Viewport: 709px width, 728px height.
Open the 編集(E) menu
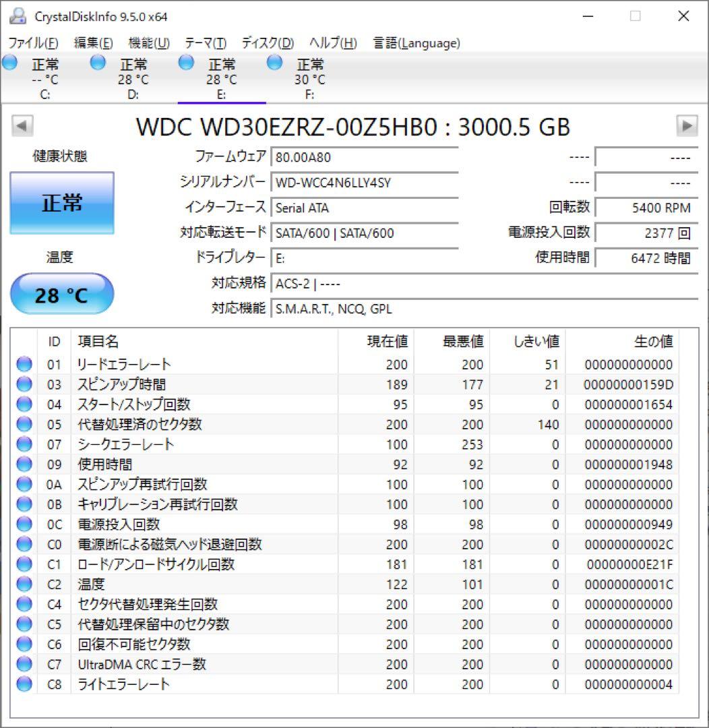93,43
